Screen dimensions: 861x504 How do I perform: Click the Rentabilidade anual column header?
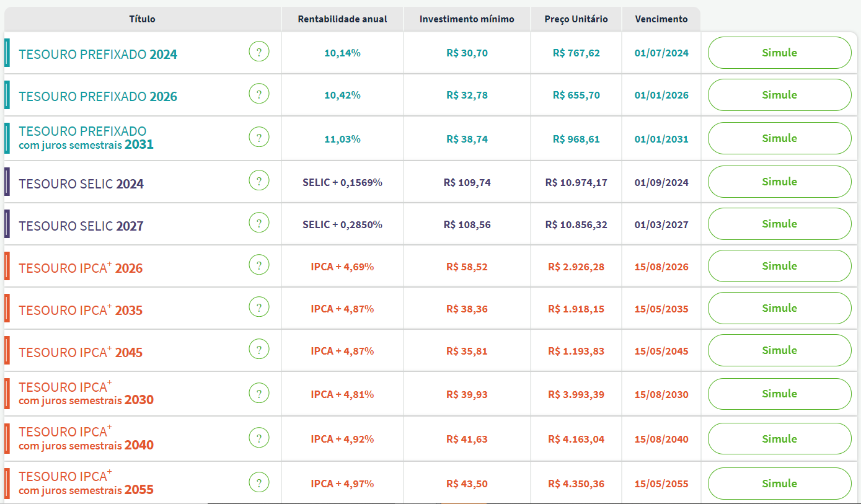point(342,19)
